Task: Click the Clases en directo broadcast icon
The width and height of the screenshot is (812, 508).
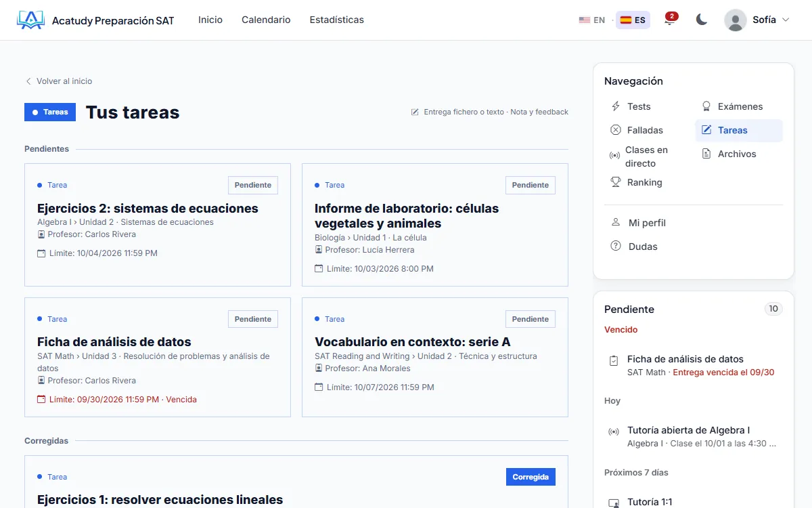Action: point(614,156)
